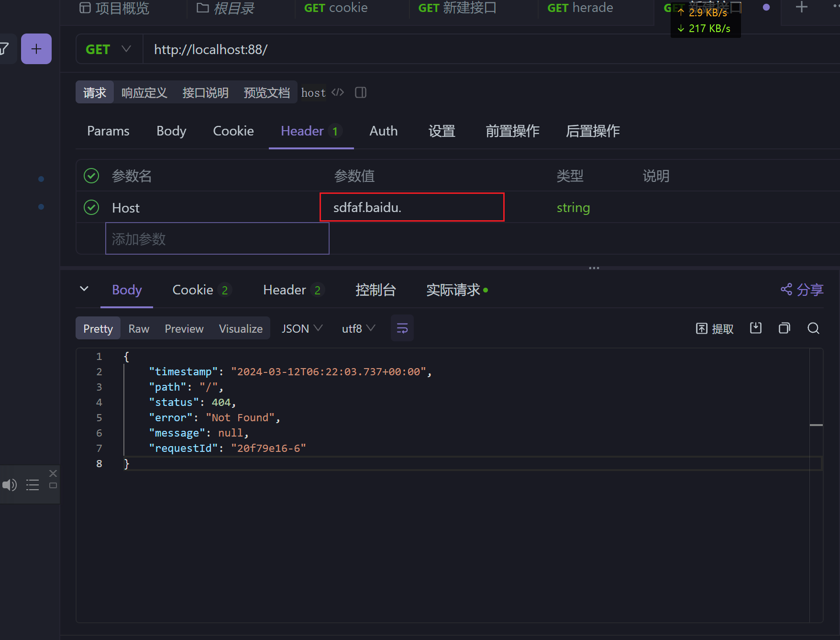
Task: Select the 响应定义 segment
Action: click(144, 92)
